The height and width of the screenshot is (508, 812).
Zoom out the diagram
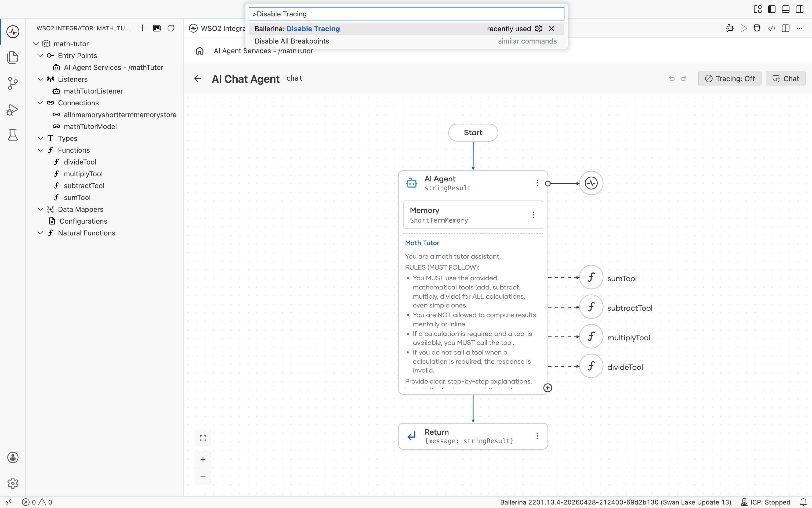coord(203,477)
